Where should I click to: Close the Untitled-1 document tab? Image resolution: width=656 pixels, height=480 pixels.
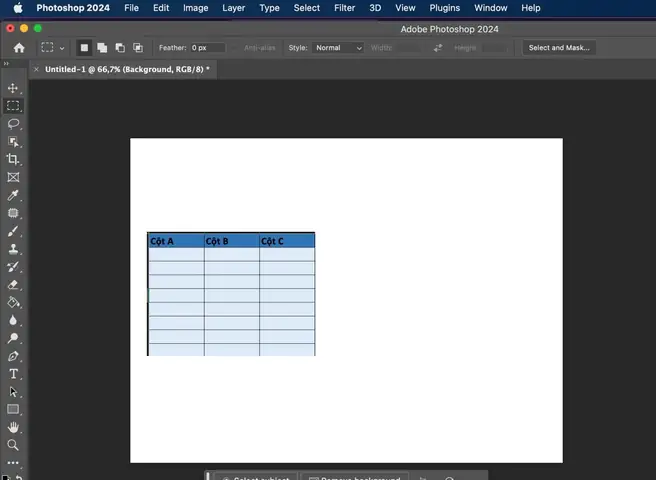pyautogui.click(x=36, y=69)
